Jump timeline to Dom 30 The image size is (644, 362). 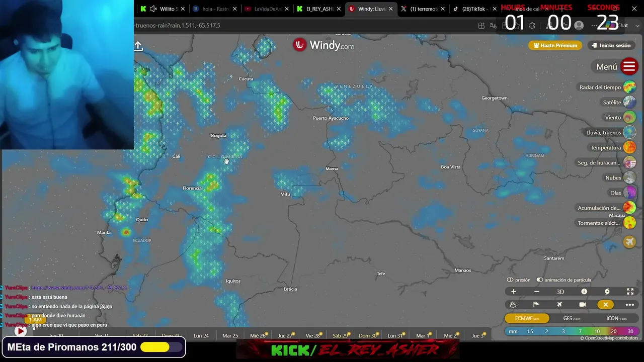coord(368,335)
